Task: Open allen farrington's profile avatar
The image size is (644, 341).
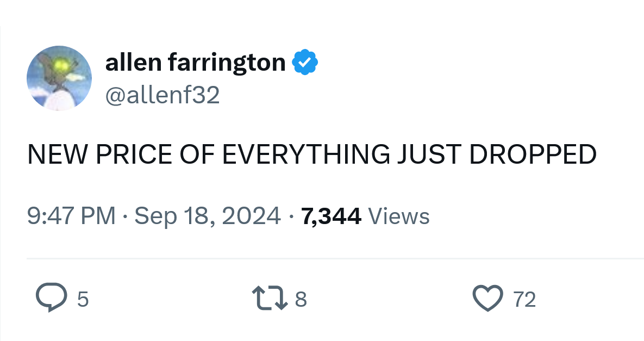Action: pos(59,78)
